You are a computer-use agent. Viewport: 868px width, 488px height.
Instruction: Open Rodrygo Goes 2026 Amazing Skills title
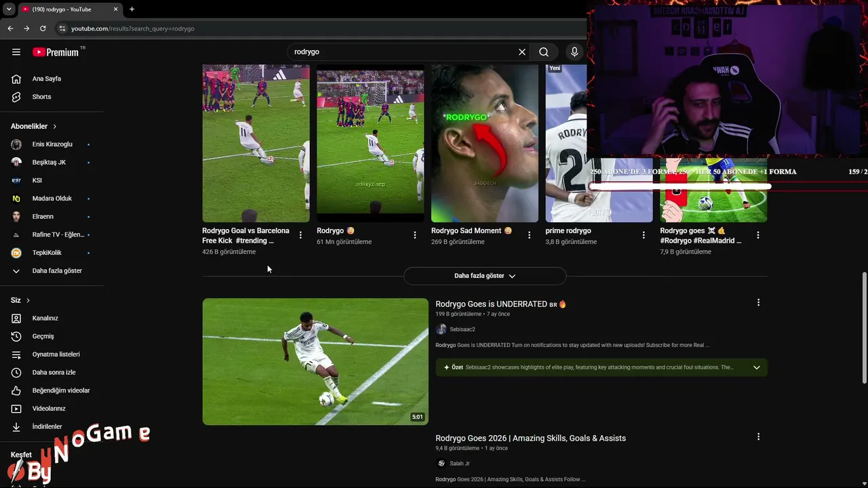530,439
